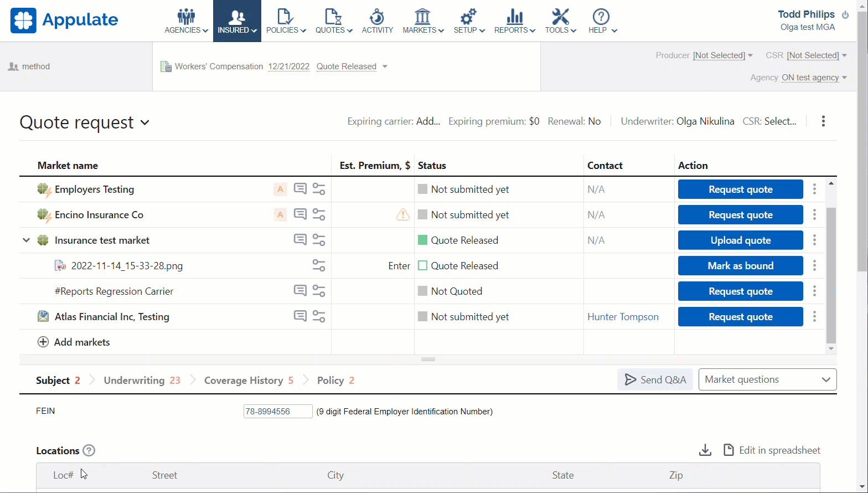Select a CSR in header dropdown
Viewport: 868px width, 493px height.
coord(817,55)
